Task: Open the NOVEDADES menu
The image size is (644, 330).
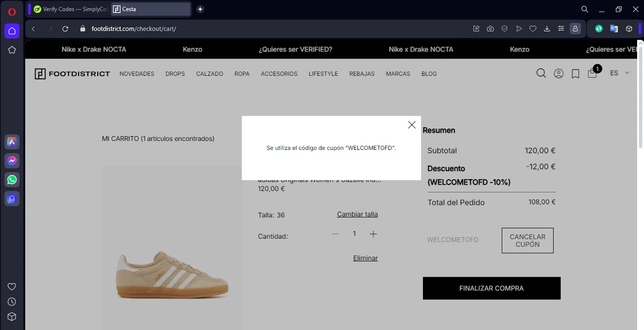Action: tap(137, 74)
